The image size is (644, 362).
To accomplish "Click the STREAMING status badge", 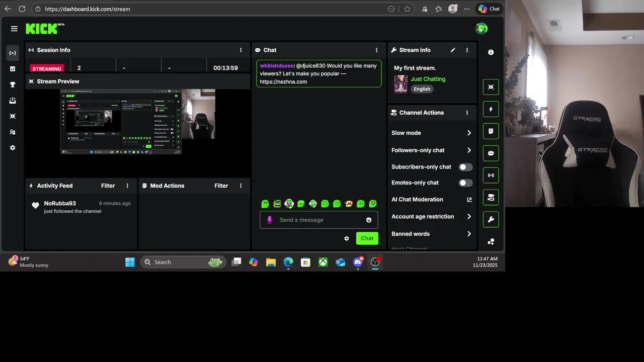I will pyautogui.click(x=47, y=68).
